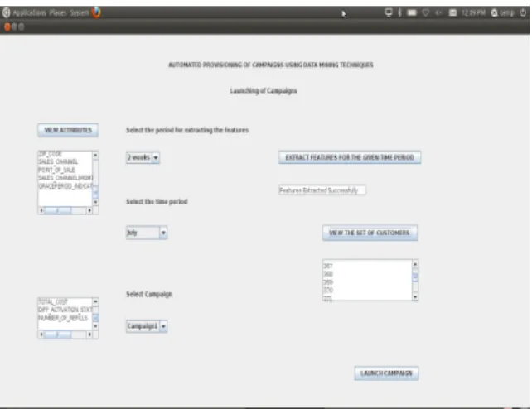Click left arrow of lower list horizontal scrollbar
532x409 pixels.
coord(41,334)
